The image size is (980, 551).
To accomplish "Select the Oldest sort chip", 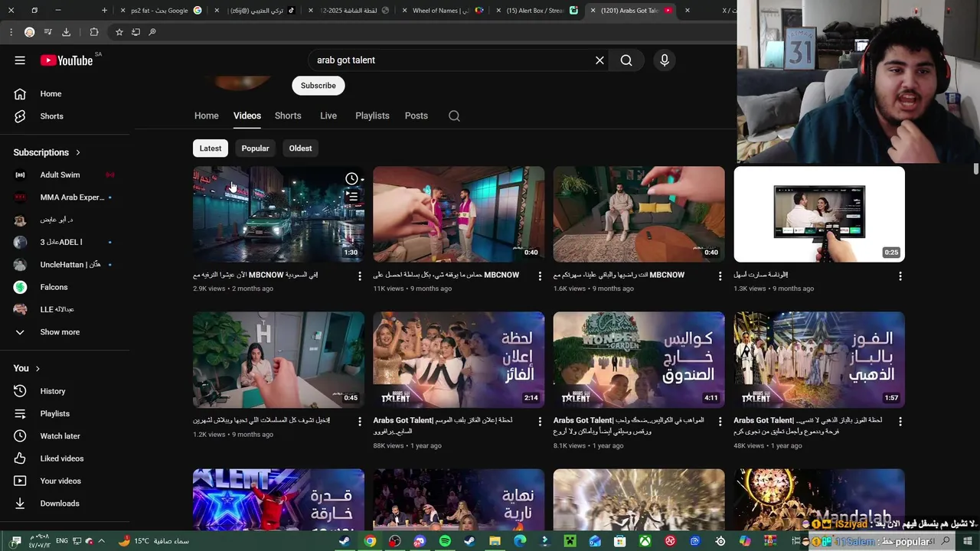I will point(300,148).
